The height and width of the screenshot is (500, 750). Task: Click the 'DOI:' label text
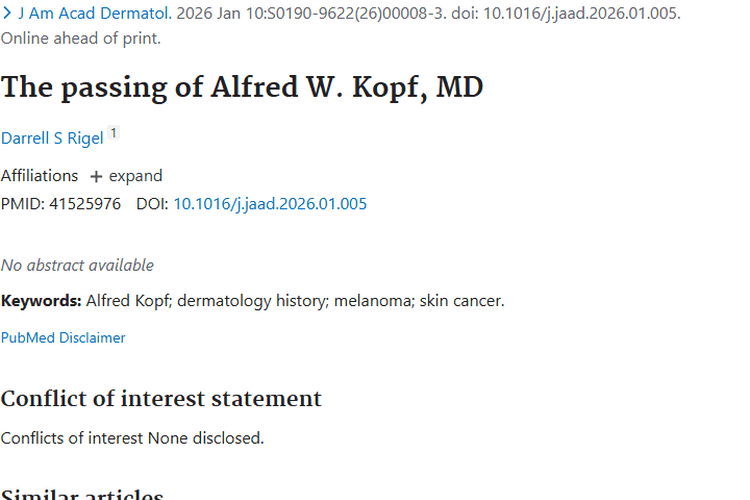(152, 204)
